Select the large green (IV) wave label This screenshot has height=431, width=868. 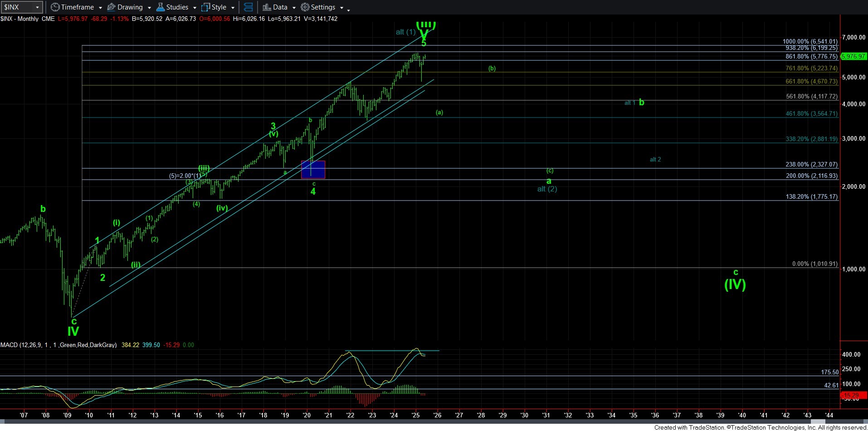(x=735, y=284)
